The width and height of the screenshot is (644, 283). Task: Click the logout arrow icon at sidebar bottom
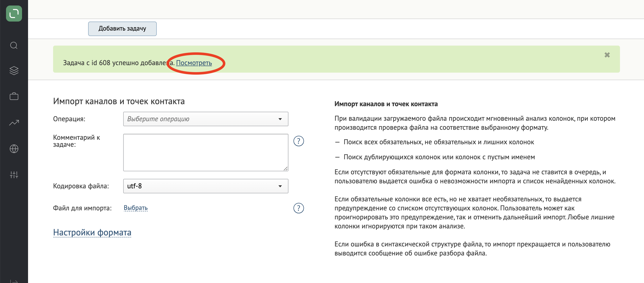coord(14,281)
